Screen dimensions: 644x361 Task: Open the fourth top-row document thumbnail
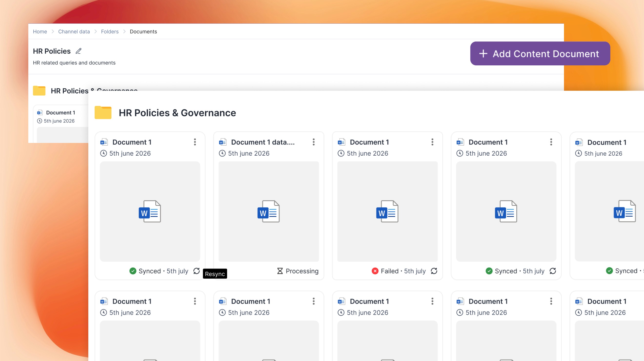click(506, 211)
